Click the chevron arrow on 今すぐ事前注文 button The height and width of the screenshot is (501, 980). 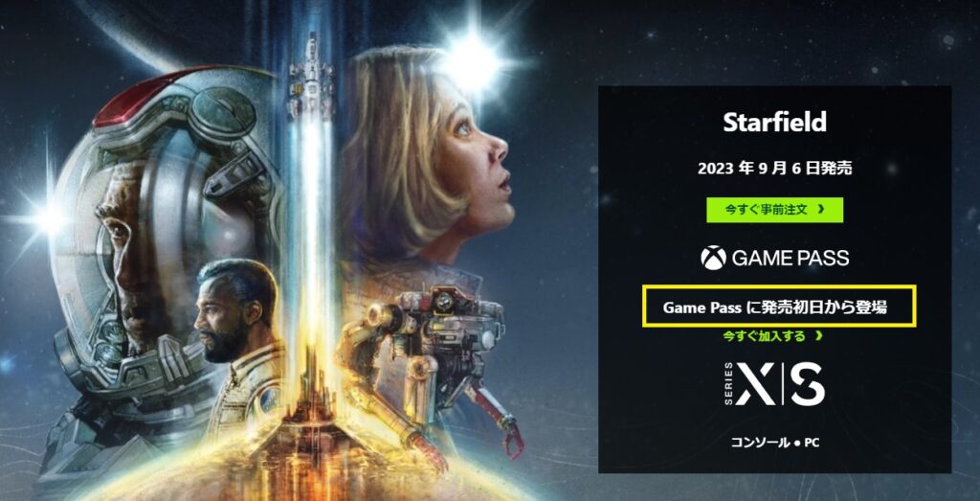(x=820, y=210)
